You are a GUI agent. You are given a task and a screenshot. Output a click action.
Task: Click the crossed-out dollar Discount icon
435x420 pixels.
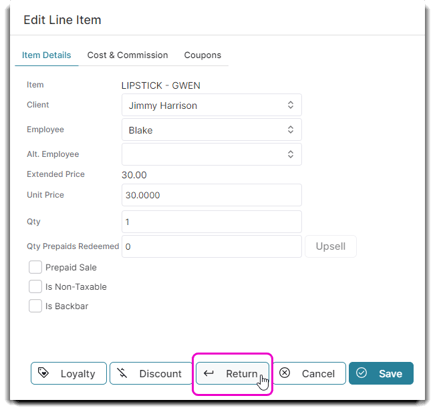122,373
